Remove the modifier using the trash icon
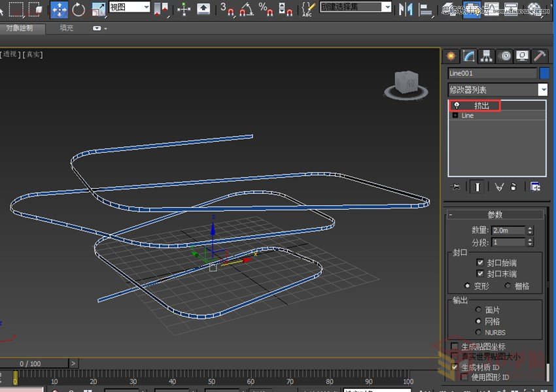Image resolution: width=556 pixels, height=392 pixels. click(x=514, y=188)
